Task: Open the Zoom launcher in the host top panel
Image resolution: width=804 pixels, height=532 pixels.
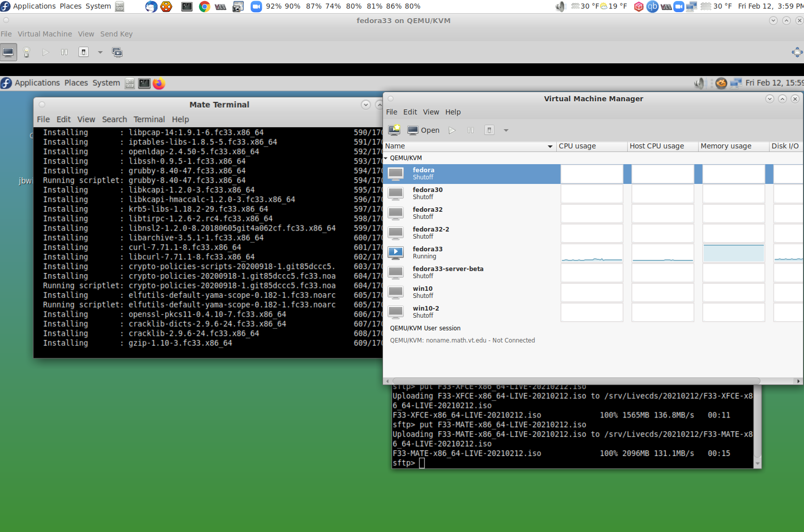Action: [x=256, y=7]
